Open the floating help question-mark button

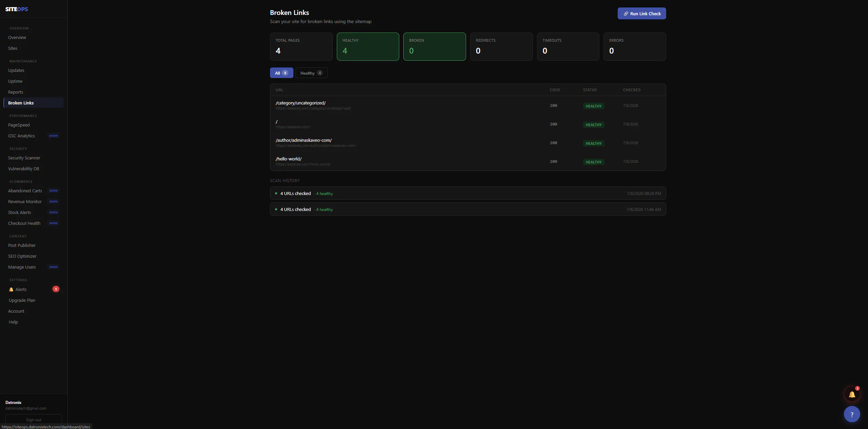coord(852,414)
